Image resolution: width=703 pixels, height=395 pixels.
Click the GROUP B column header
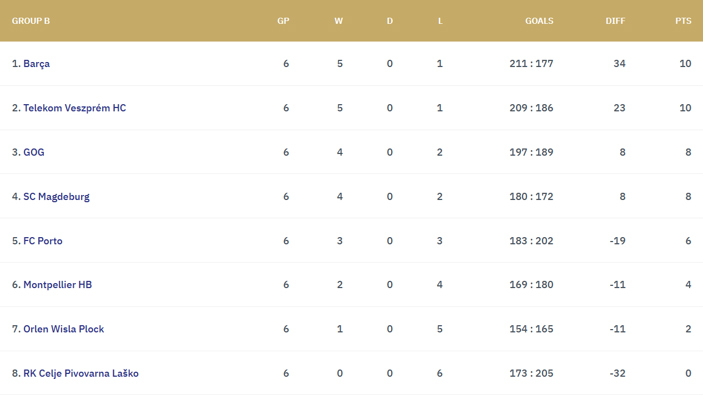(30, 21)
